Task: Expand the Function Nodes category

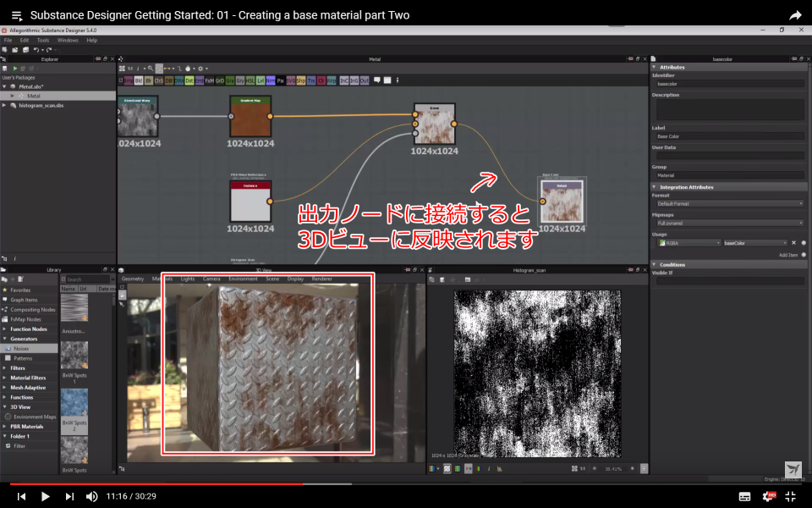Action: pos(5,329)
